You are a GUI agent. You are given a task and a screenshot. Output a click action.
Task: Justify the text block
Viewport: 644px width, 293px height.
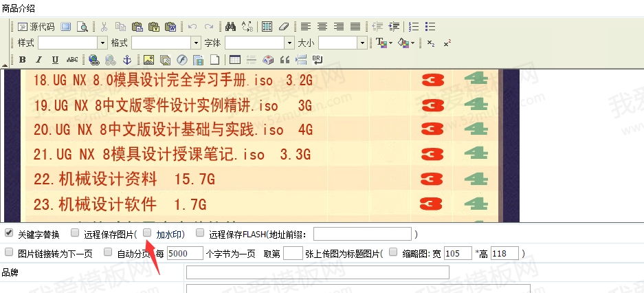(355, 27)
